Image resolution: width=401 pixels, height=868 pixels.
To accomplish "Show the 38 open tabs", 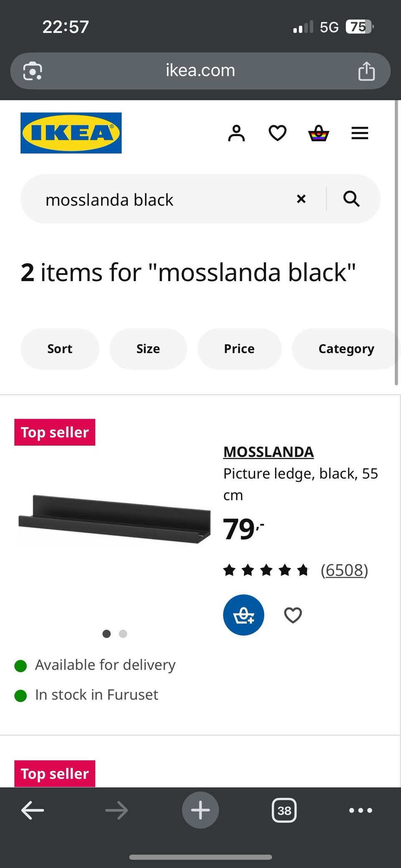I will point(284,810).
